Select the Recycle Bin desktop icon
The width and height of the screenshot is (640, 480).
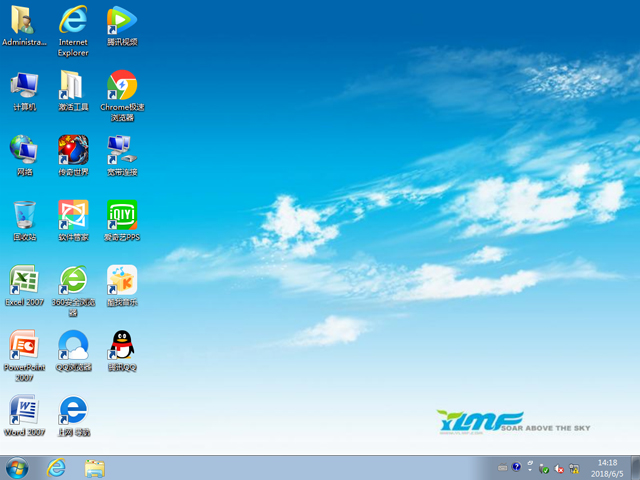(x=24, y=215)
